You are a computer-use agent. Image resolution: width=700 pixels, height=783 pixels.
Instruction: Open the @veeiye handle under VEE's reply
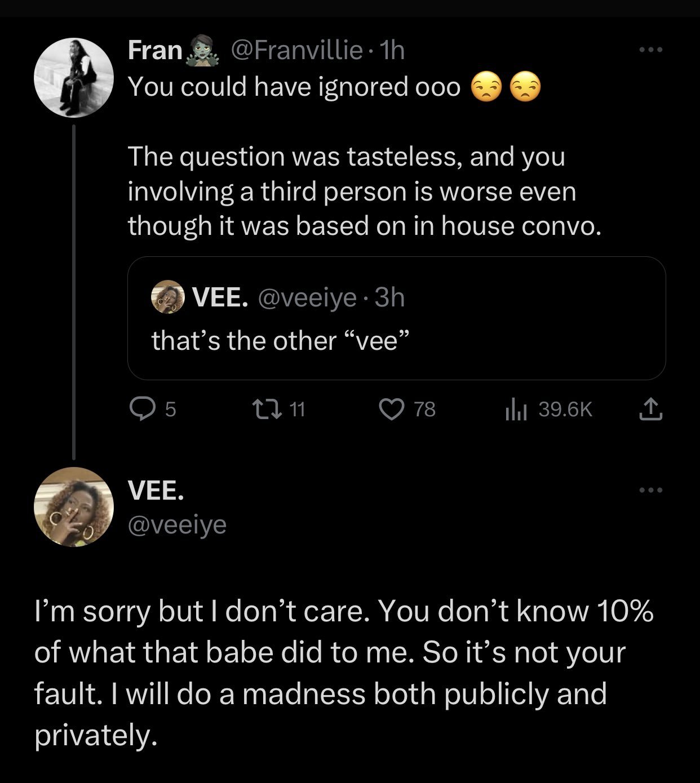pos(177,525)
